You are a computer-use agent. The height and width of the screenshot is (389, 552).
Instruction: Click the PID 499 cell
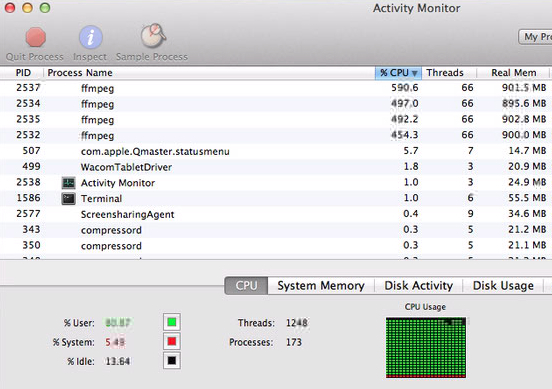[31, 167]
